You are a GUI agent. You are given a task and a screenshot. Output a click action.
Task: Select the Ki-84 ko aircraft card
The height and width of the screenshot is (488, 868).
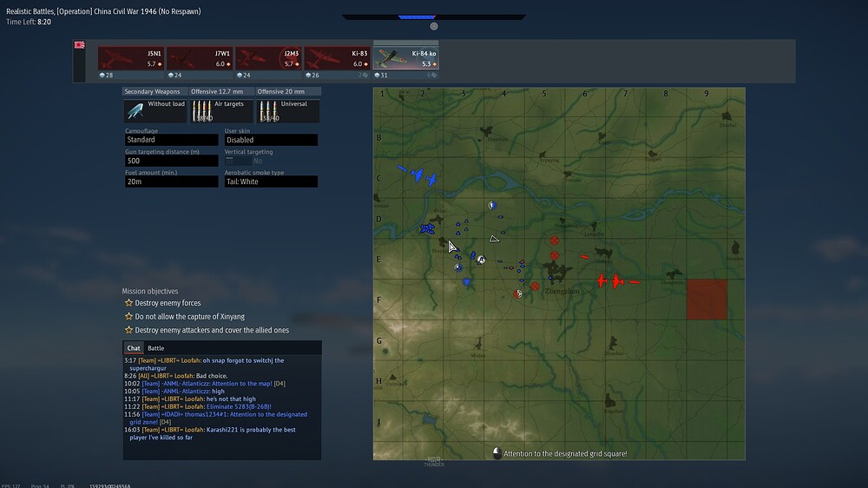pyautogui.click(x=405, y=57)
